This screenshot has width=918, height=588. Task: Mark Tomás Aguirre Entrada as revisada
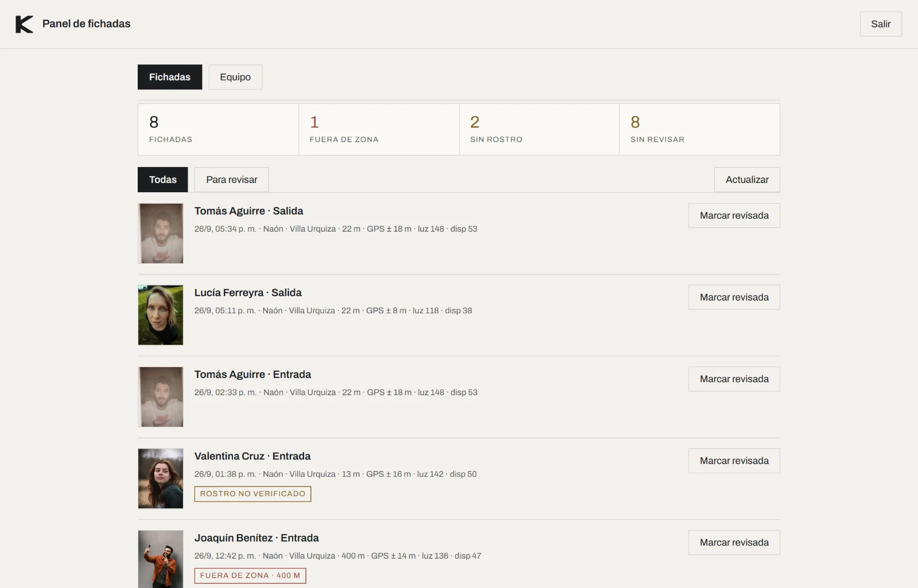pos(734,379)
